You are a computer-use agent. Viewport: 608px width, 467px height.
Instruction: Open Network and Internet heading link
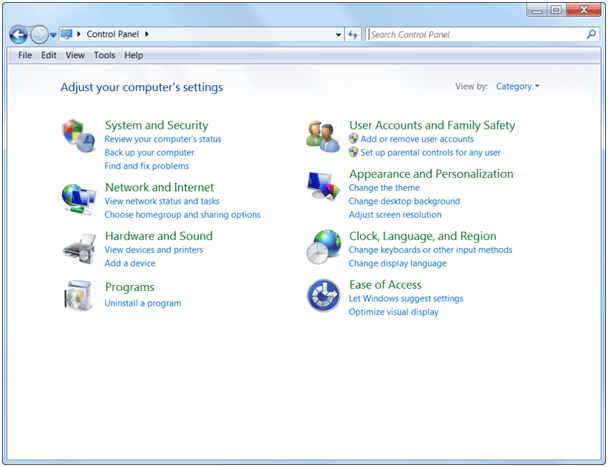[x=159, y=187]
